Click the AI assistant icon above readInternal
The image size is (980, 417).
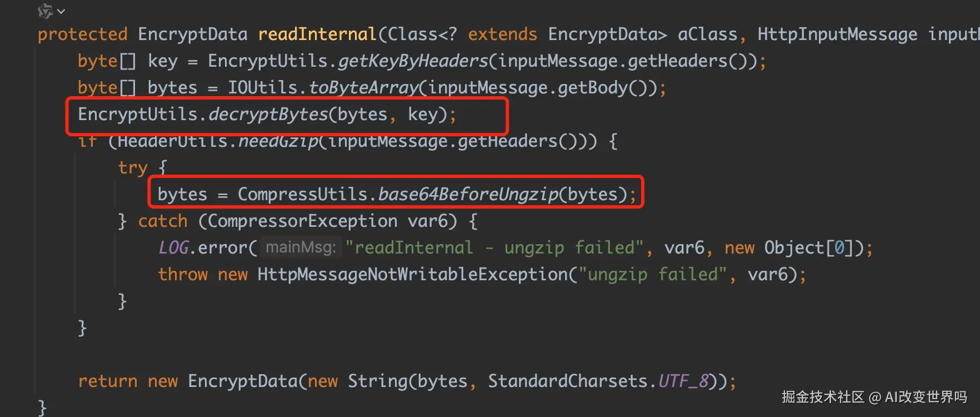coord(45,11)
